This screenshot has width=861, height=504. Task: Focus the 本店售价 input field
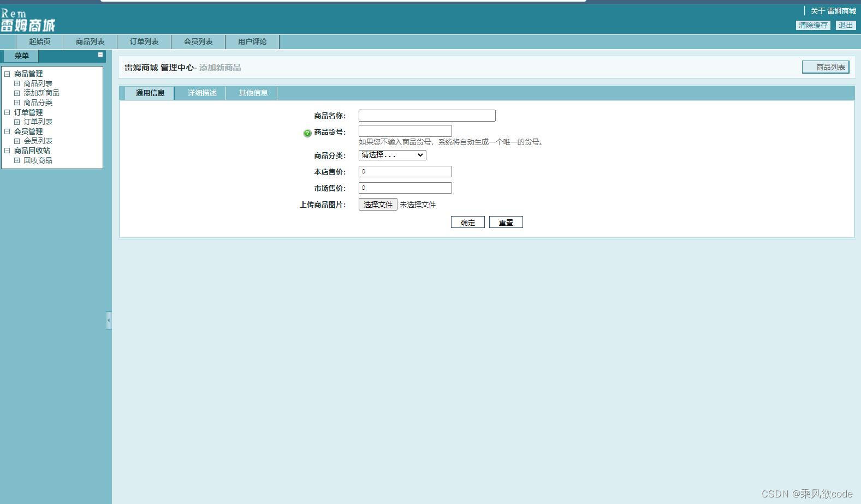(405, 172)
